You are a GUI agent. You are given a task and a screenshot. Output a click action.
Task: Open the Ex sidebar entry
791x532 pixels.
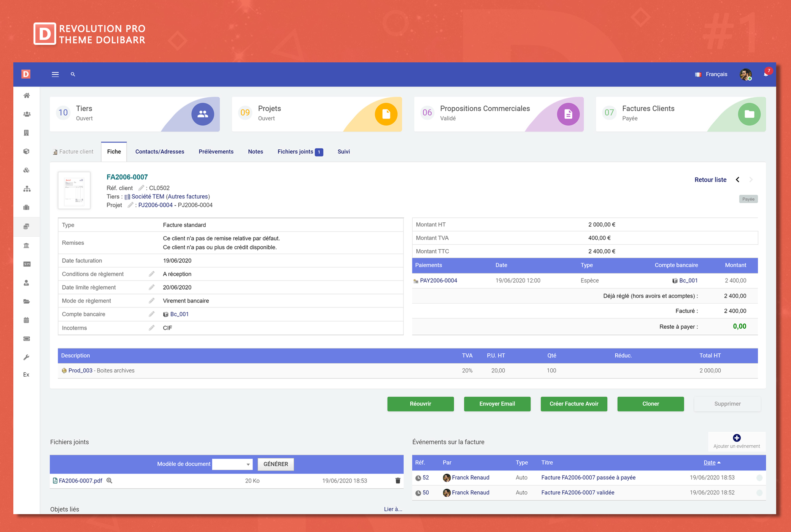click(26, 375)
